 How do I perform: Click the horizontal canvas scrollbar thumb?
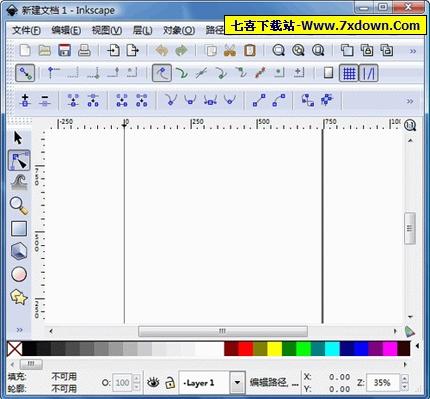click(x=223, y=331)
